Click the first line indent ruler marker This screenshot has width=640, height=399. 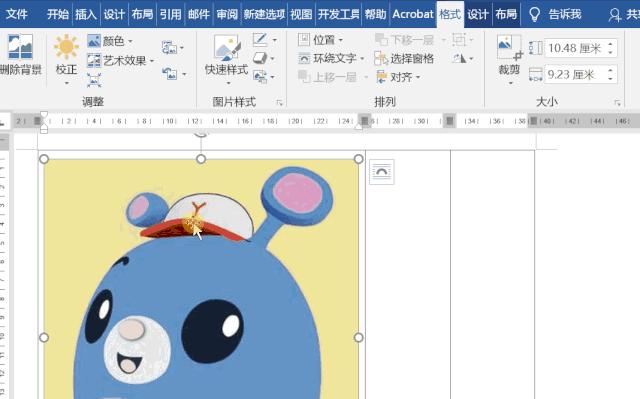tap(44, 115)
